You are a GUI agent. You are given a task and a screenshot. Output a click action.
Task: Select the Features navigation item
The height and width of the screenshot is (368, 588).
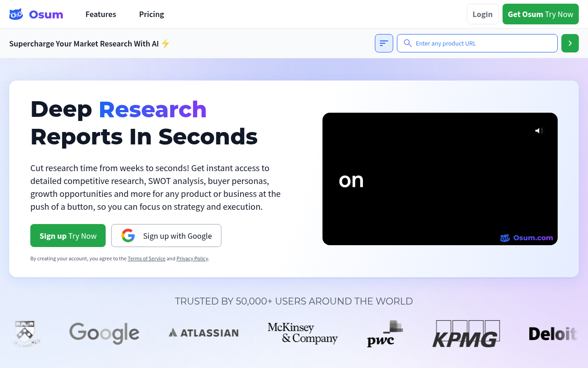pyautogui.click(x=101, y=14)
